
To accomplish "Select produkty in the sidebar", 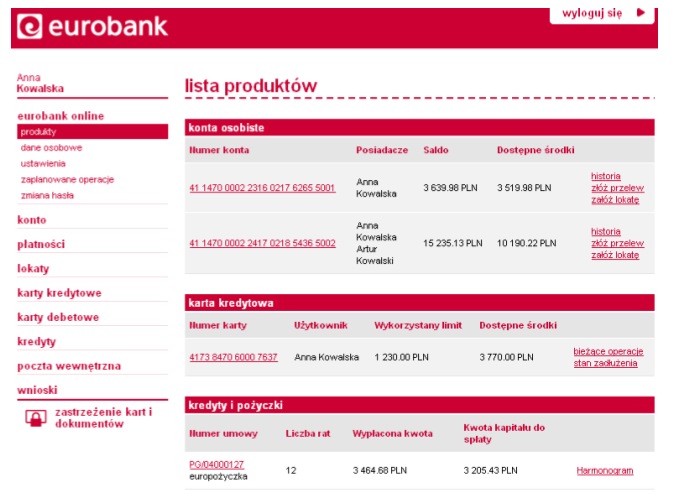I will coord(93,131).
